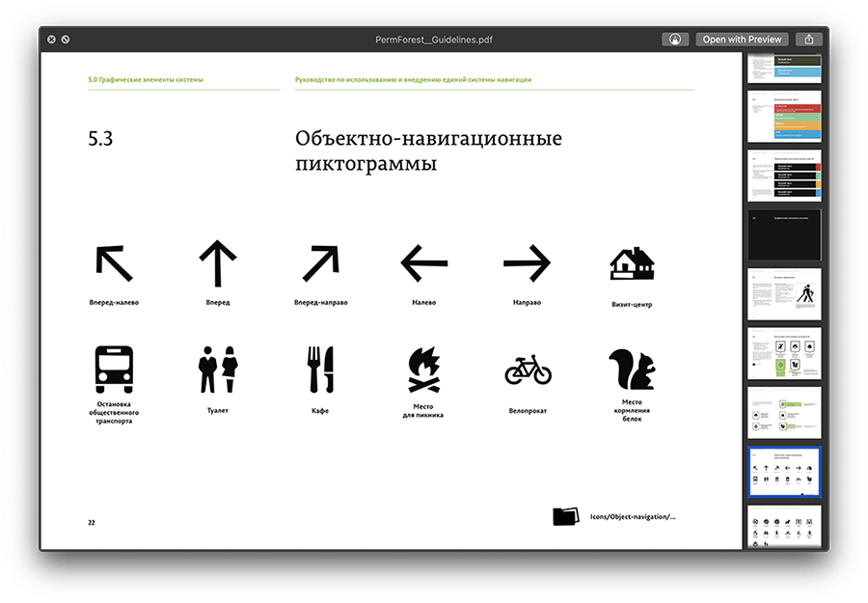This screenshot has width=868, height=603.
Task: Select the all-black page thumbnail in sidebar
Action: click(784, 233)
